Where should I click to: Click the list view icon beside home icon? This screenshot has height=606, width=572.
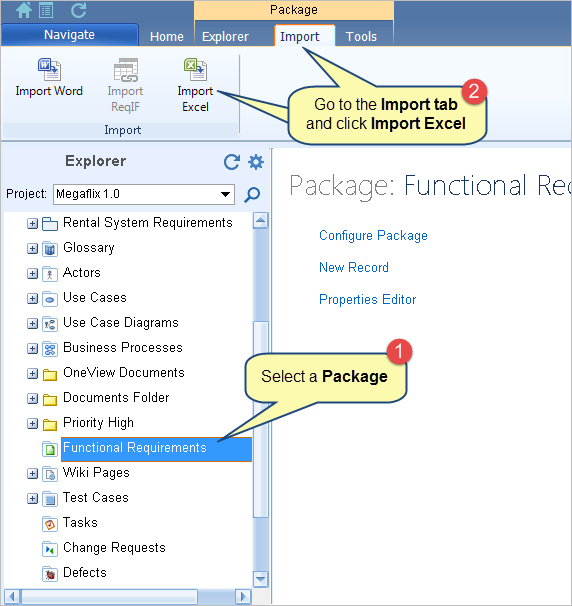46,10
